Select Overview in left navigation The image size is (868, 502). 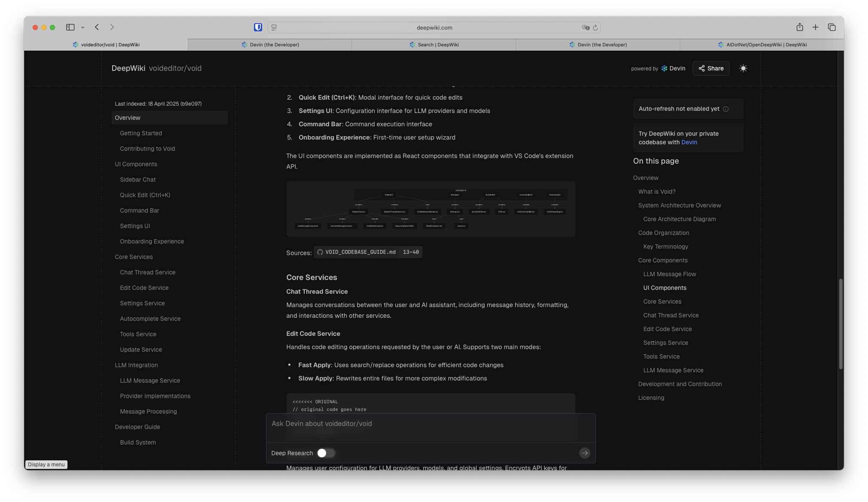coord(169,118)
